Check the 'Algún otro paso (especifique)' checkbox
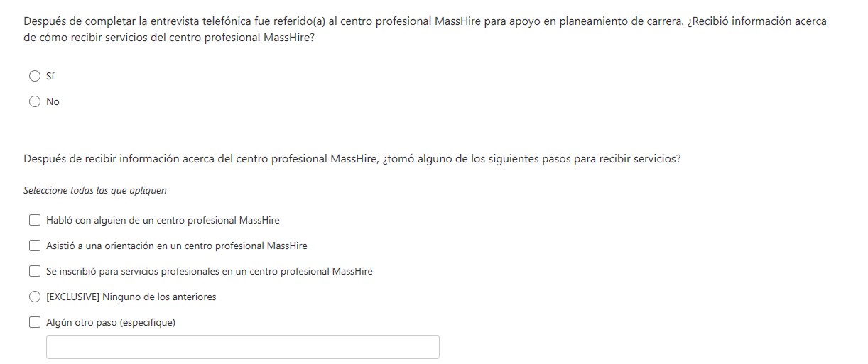This screenshot has height=364, width=868. click(x=35, y=322)
